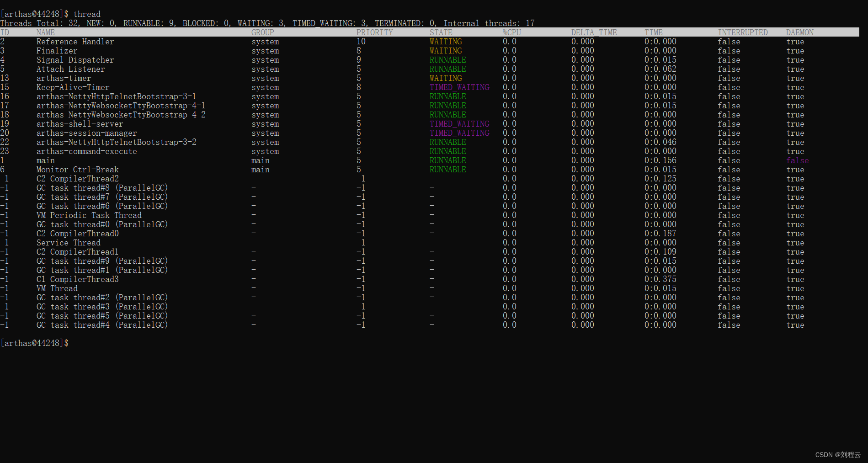Image resolution: width=868 pixels, height=463 pixels.
Task: Select 'GC task thread#3 (ParallelGC)' row name
Action: click(102, 307)
